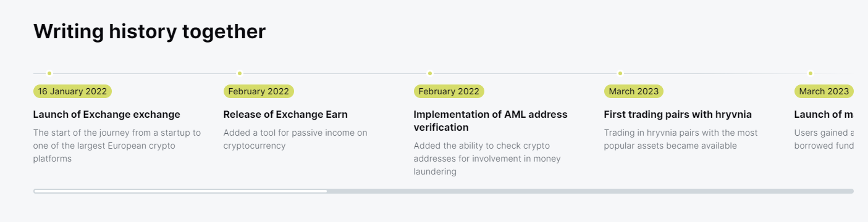Viewport: 868px width, 222px height.
Task: Click the passive income on cryptocurrency description
Action: pyautogui.click(x=295, y=139)
